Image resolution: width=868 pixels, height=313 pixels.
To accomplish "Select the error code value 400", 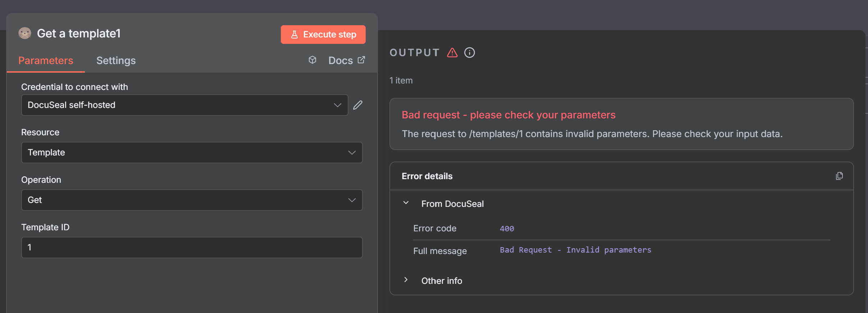I will (507, 228).
